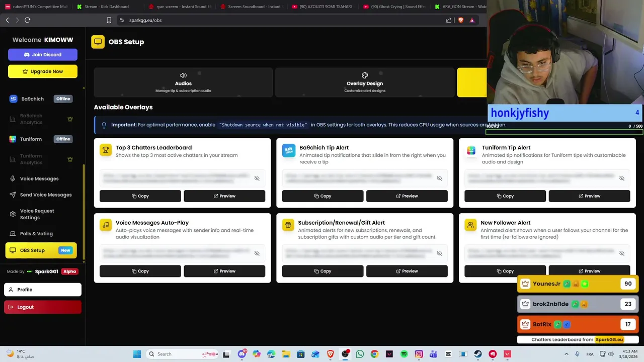Click the Profile button
Image resolution: width=644 pixels, height=362 pixels.
click(x=43, y=290)
